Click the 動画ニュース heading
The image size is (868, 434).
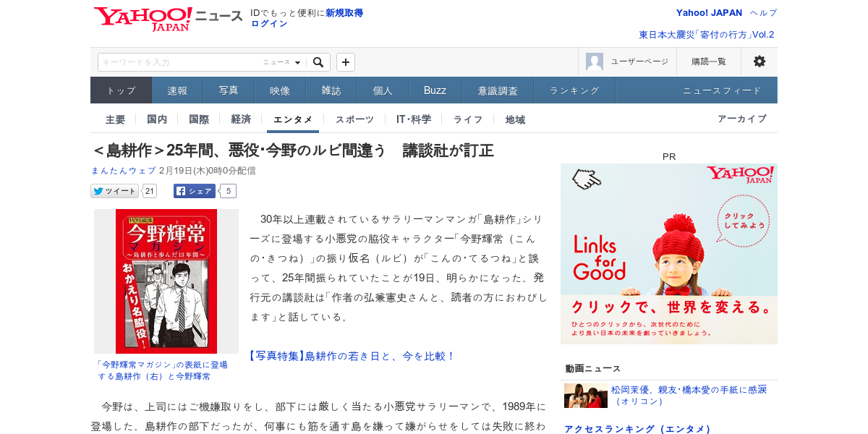tap(593, 369)
